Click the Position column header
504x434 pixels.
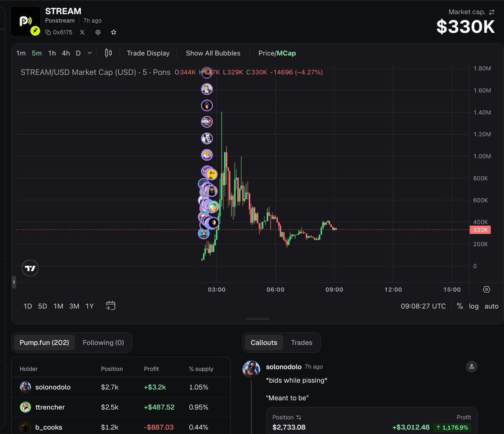(x=112, y=369)
